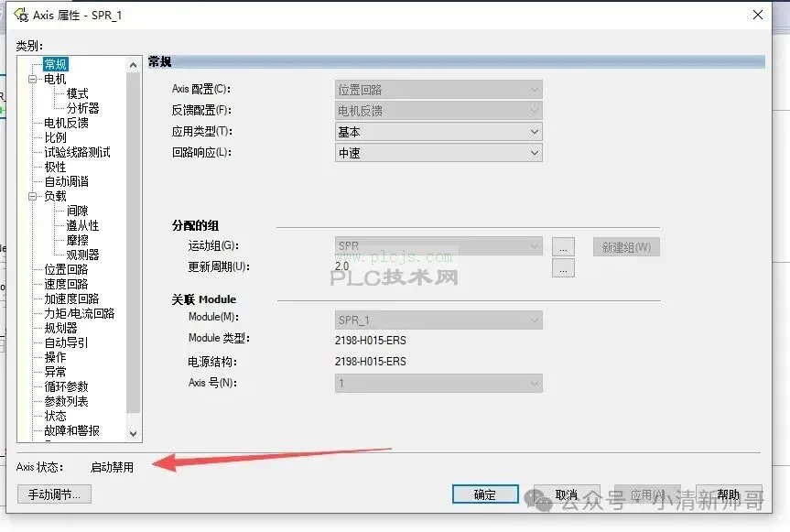This screenshot has width=790, height=532.
Task: Open 反馈配置 dropdown
Action: click(x=438, y=111)
